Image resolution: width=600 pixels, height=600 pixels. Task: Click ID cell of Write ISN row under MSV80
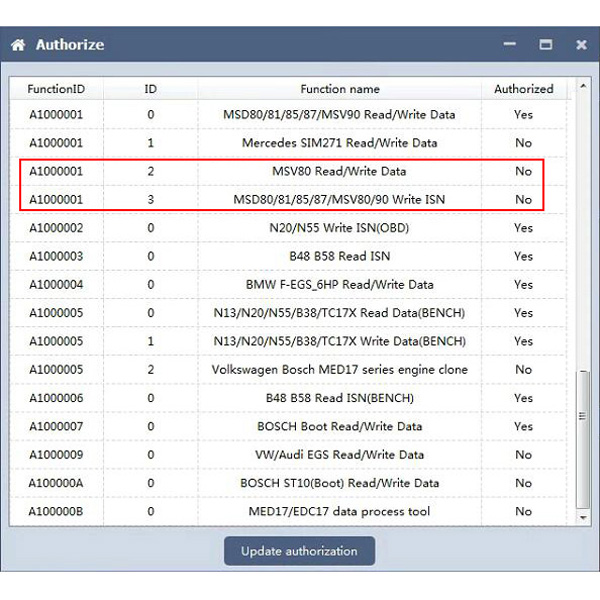[x=151, y=199]
